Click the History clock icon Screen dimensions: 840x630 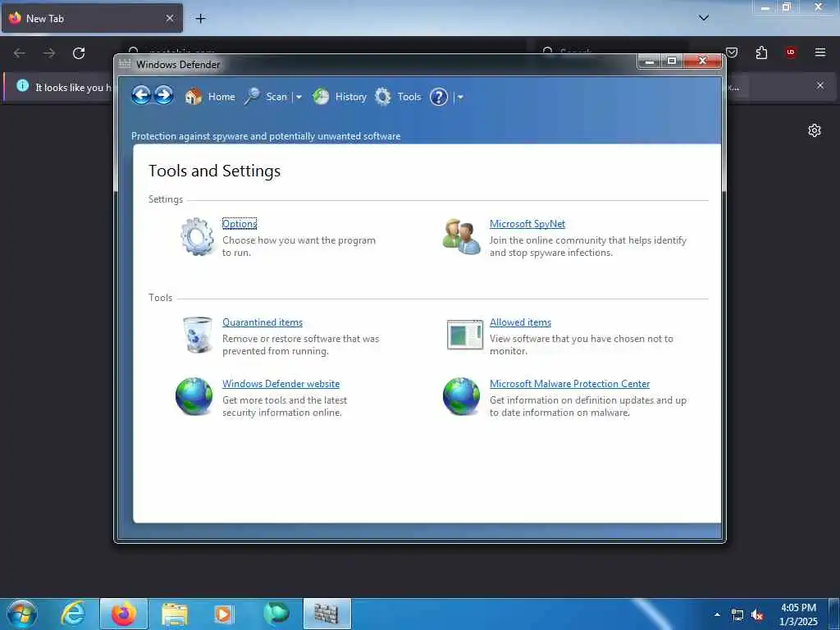[x=321, y=97]
